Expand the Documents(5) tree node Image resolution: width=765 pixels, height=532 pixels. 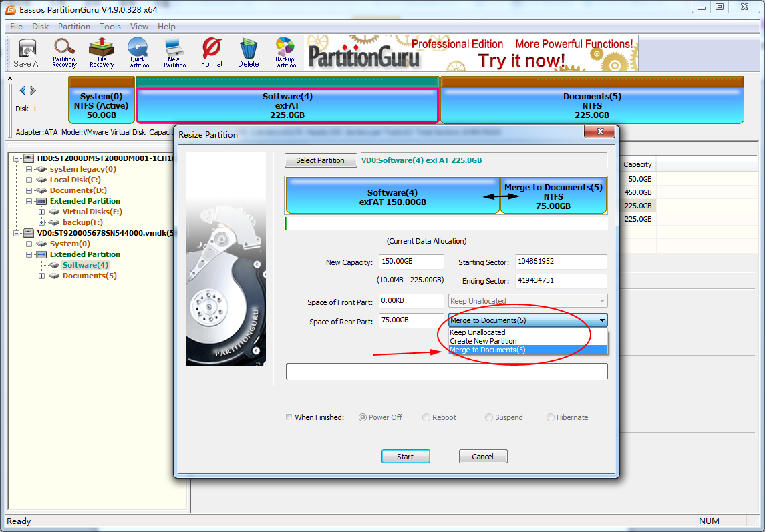41,276
